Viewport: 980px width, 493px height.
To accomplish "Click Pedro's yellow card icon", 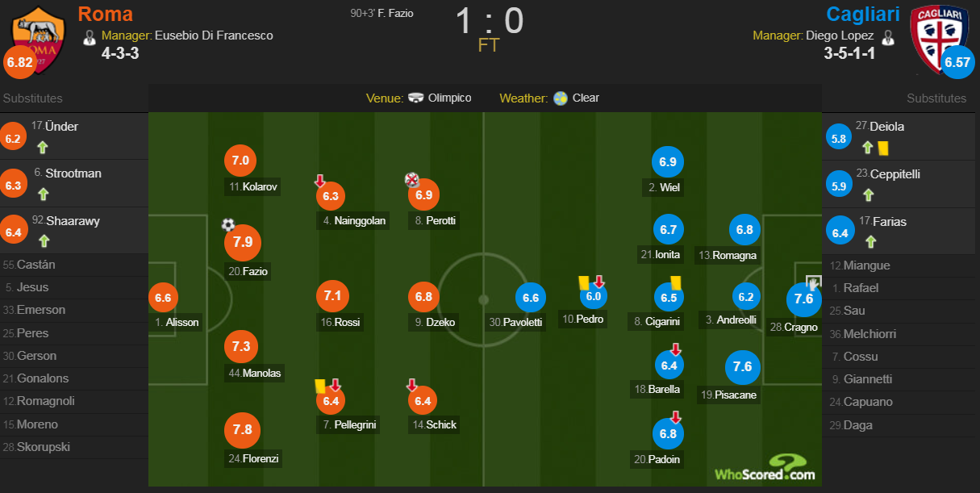I will pyautogui.click(x=584, y=282).
